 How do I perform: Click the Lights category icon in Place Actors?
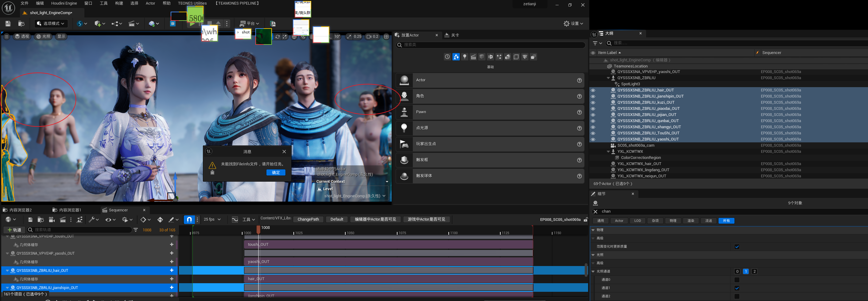click(x=464, y=57)
